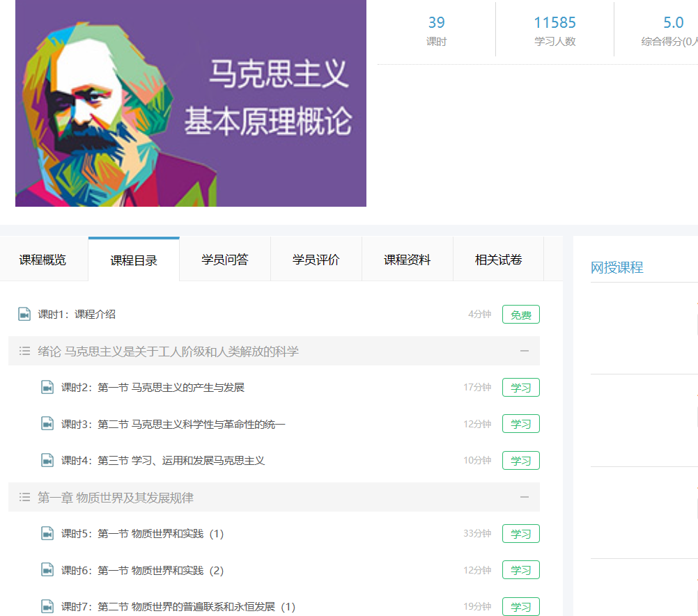Screen dimensions: 698x616
Task: Click the 33分钟 duration of 课时5
Action: click(x=477, y=533)
